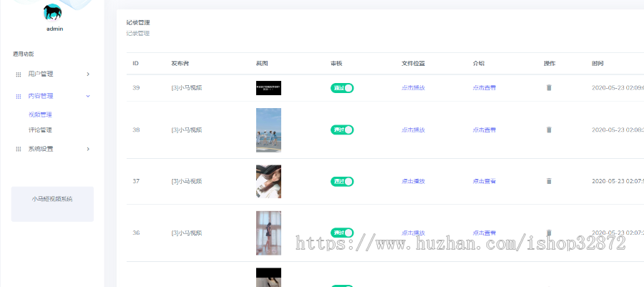
Task: Expand the 用户管理 chevron
Action: pyautogui.click(x=88, y=74)
